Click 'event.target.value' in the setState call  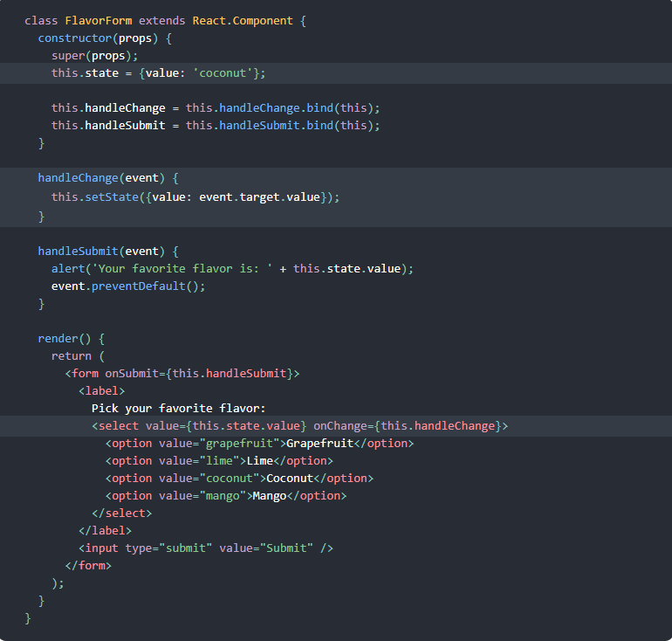260,197
